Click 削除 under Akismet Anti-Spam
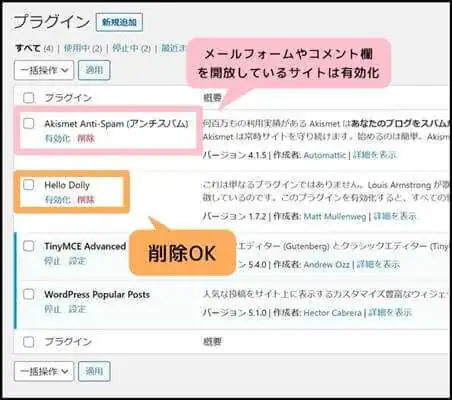Screen dimensions: 452x400 [x=86, y=138]
